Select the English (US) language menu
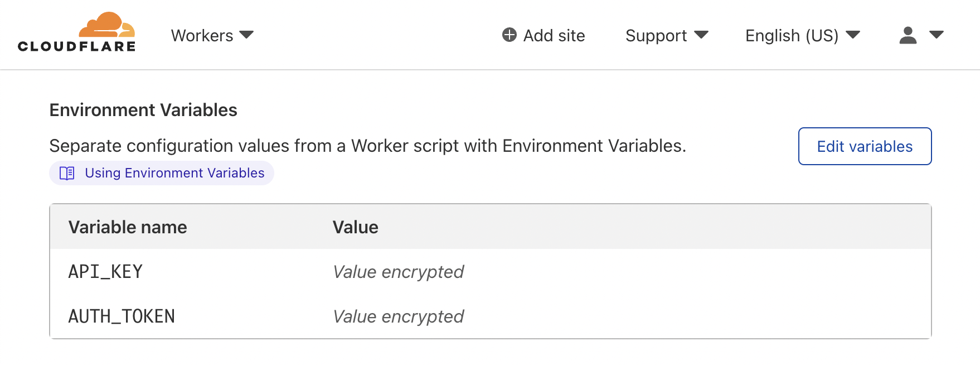Screen dimensions: 980x365 coord(803,35)
